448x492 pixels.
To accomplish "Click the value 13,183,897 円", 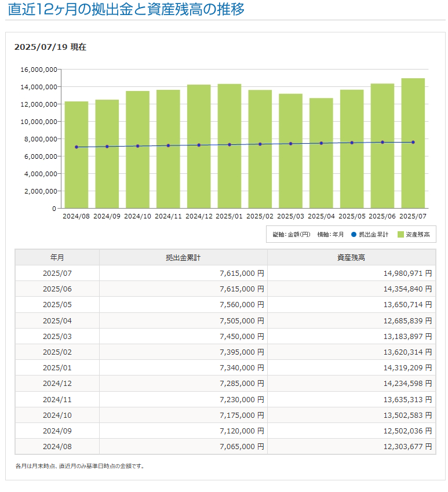I will click(407, 336).
